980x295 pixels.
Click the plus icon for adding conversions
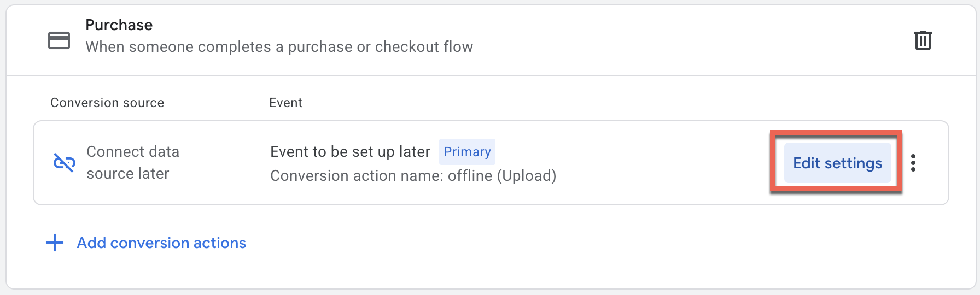tap(55, 243)
